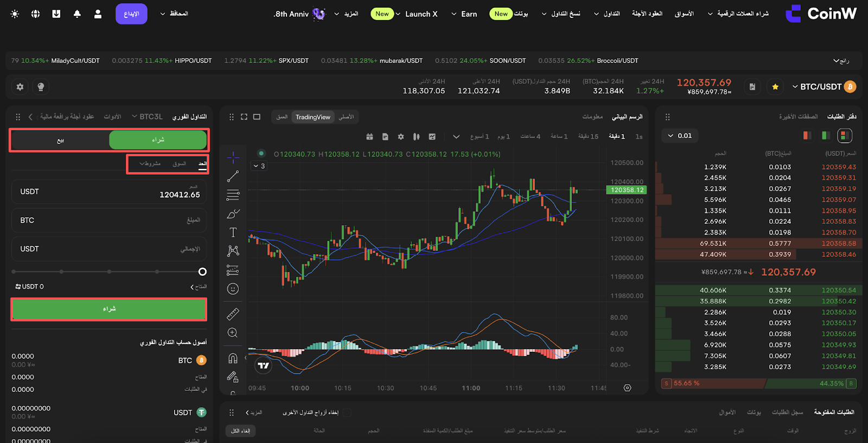This screenshot has height=443, width=868.
Task: Expand chart to fullscreen
Action: [x=244, y=117]
